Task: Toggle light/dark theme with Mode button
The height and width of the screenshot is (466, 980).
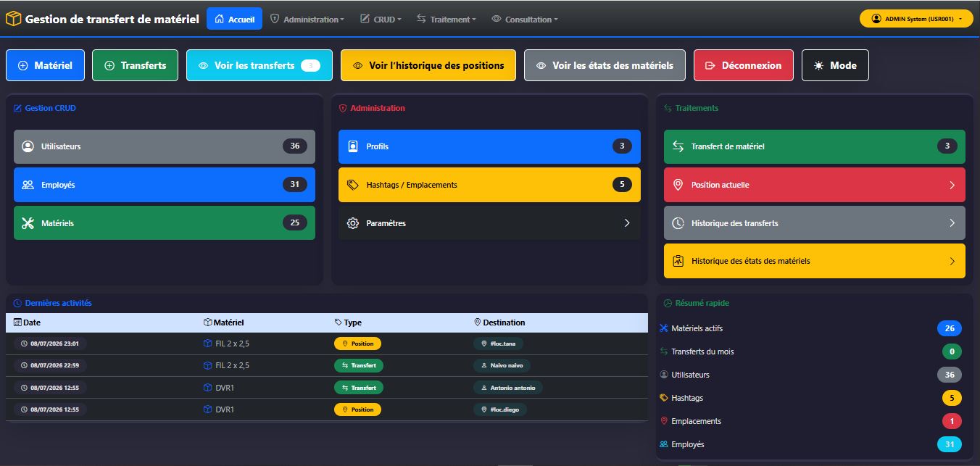Action: (x=835, y=65)
